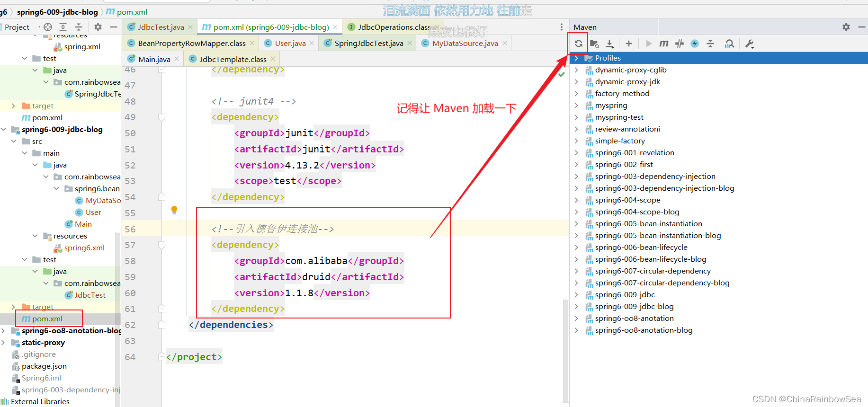Click line 62 closing dependencies tag
This screenshot has height=407, width=868.
231,325
